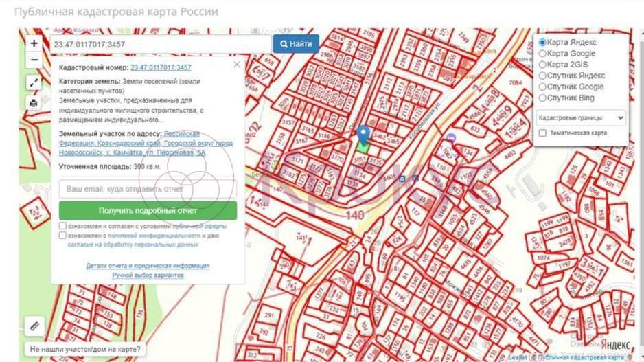Click the Публичная кадастровая карта России title

point(116,12)
